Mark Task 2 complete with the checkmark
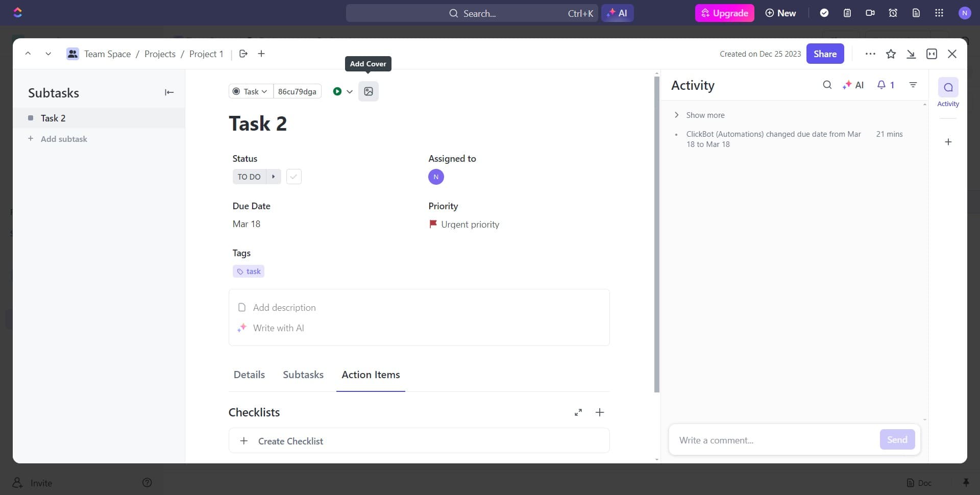 293,177
